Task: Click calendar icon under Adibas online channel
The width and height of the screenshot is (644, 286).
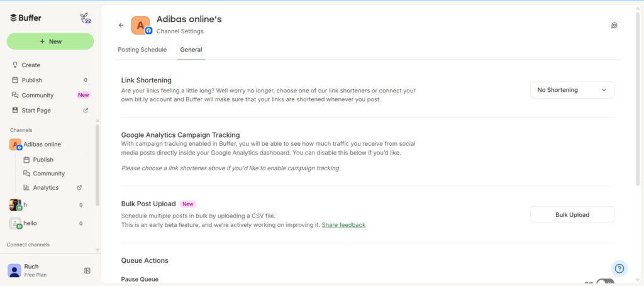Action: (x=26, y=160)
